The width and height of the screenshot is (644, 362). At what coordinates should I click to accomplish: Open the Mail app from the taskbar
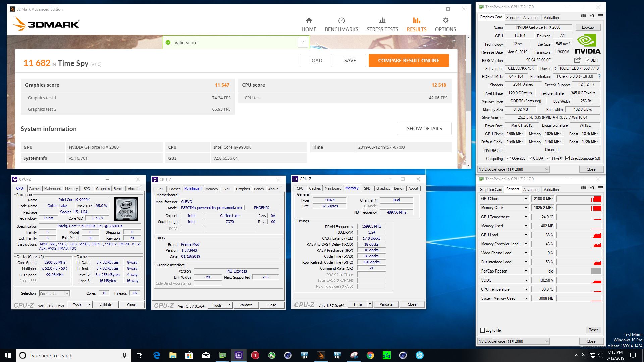click(206, 355)
